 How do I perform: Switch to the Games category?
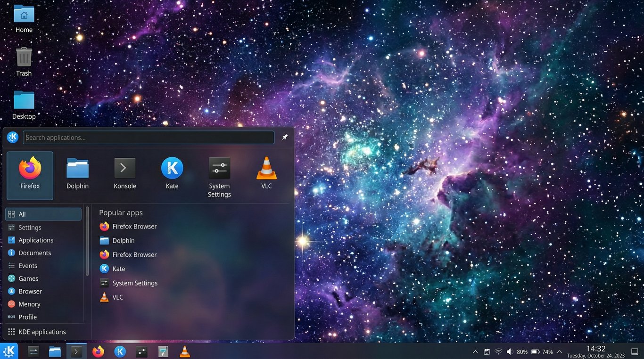click(x=28, y=278)
